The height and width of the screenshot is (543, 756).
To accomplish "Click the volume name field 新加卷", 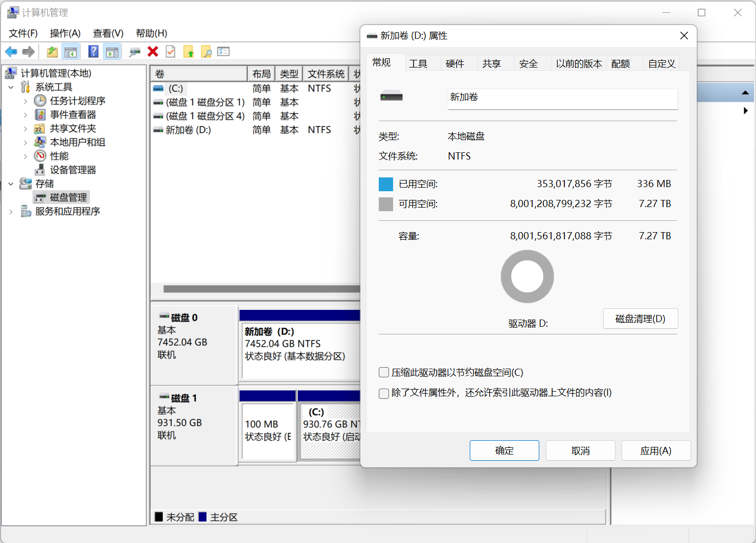I will (562, 98).
